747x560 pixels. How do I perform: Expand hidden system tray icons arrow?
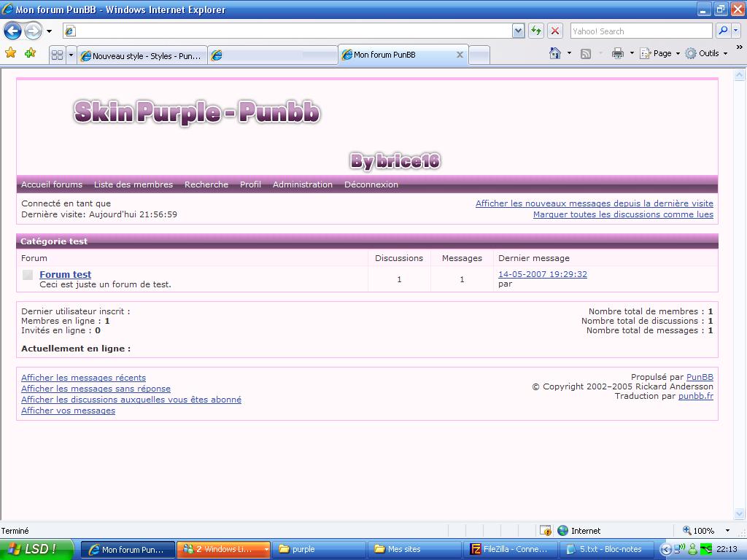665,550
